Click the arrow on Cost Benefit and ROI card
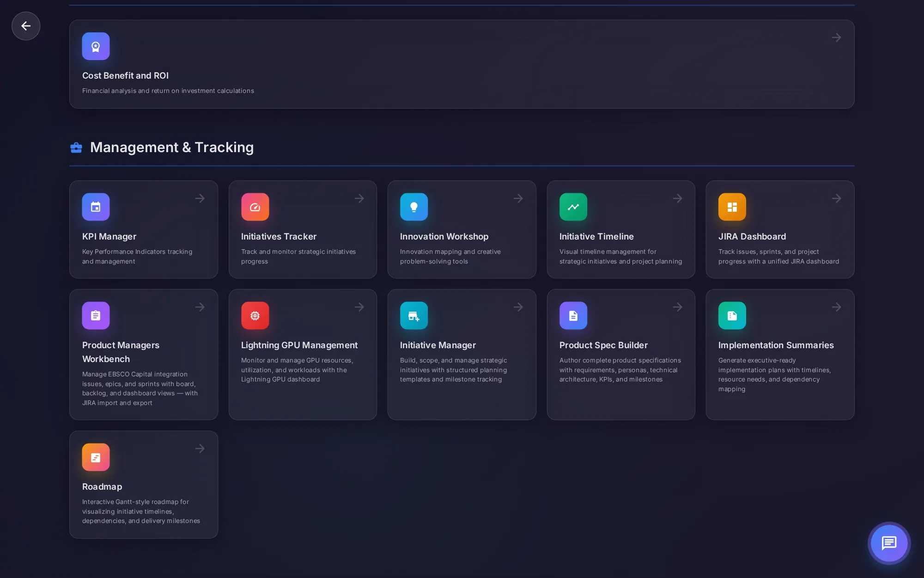924x578 pixels. (x=836, y=37)
